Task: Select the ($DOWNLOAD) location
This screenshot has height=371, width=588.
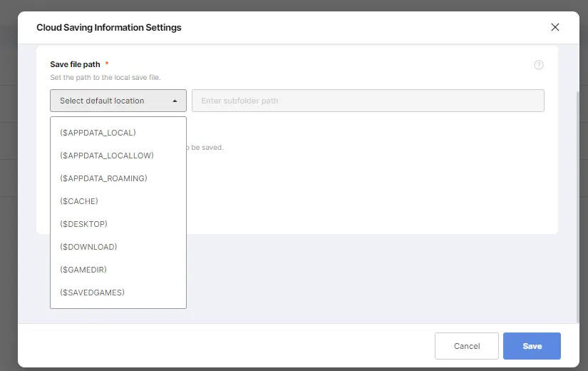Action: pyautogui.click(x=88, y=247)
